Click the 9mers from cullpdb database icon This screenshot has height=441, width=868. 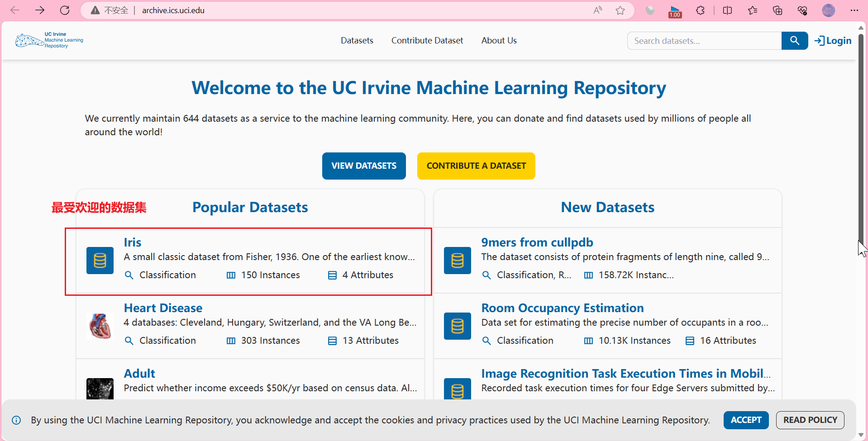coord(458,261)
